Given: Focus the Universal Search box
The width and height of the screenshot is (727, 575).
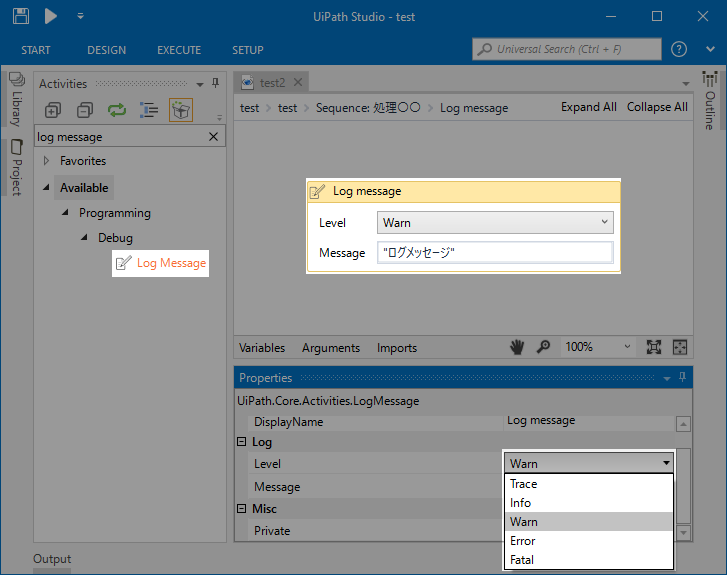Looking at the screenshot, I should point(567,49).
